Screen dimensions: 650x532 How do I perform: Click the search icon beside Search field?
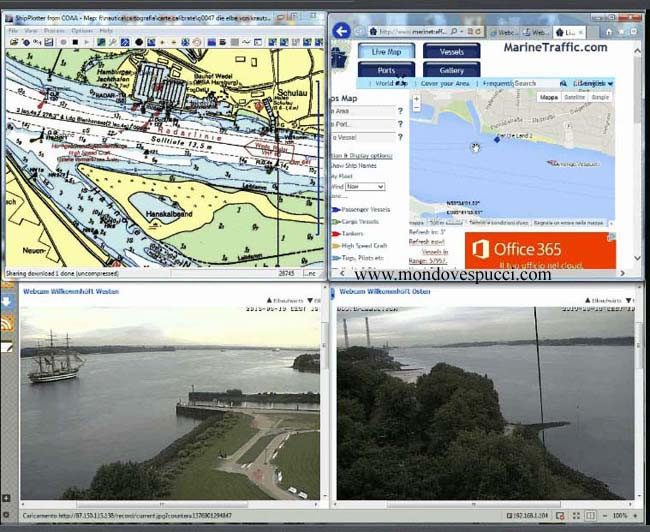563,83
